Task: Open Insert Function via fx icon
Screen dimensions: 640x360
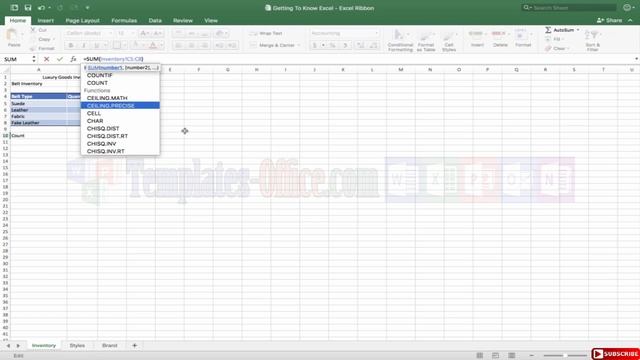Action: point(73,59)
